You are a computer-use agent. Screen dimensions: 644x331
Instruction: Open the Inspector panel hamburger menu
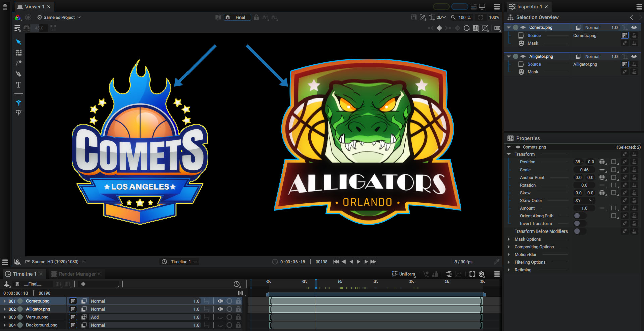639,7
